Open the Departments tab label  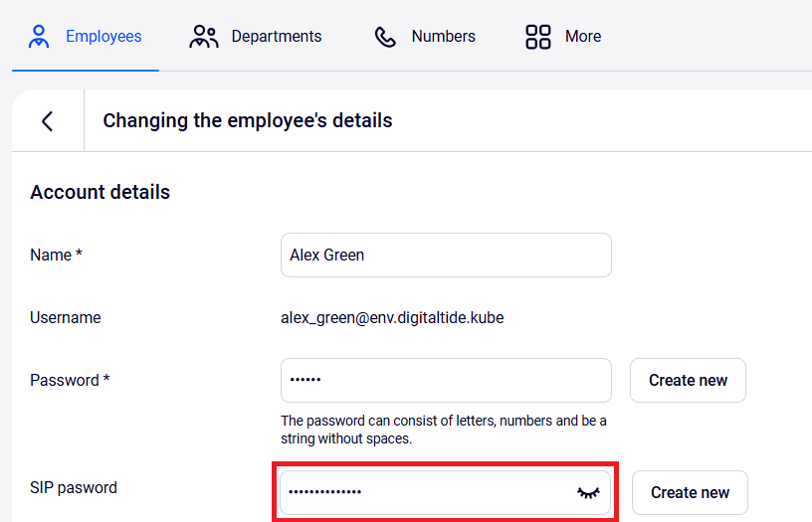click(x=277, y=37)
